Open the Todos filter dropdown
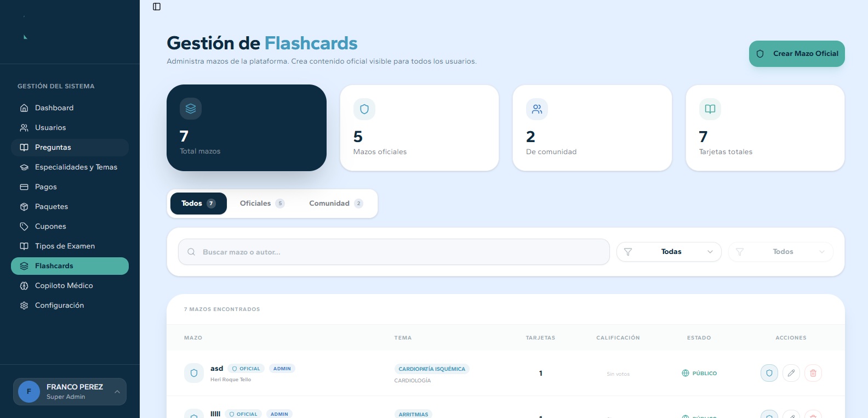Image resolution: width=868 pixels, height=418 pixels. pos(781,252)
